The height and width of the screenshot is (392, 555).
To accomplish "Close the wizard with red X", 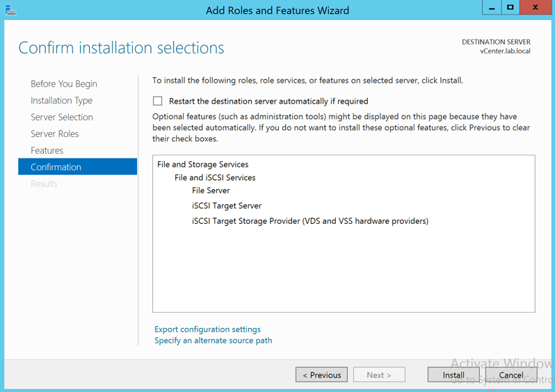I will click(535, 8).
